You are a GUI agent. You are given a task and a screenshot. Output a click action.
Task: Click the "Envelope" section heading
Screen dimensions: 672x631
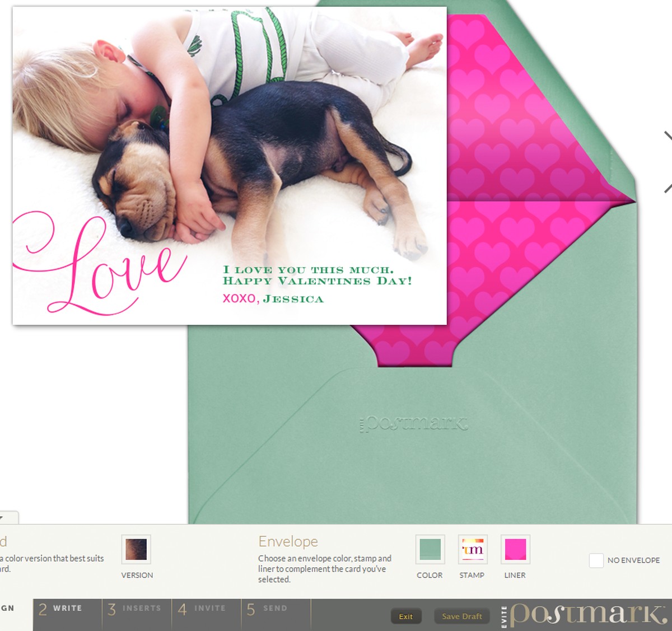(288, 541)
